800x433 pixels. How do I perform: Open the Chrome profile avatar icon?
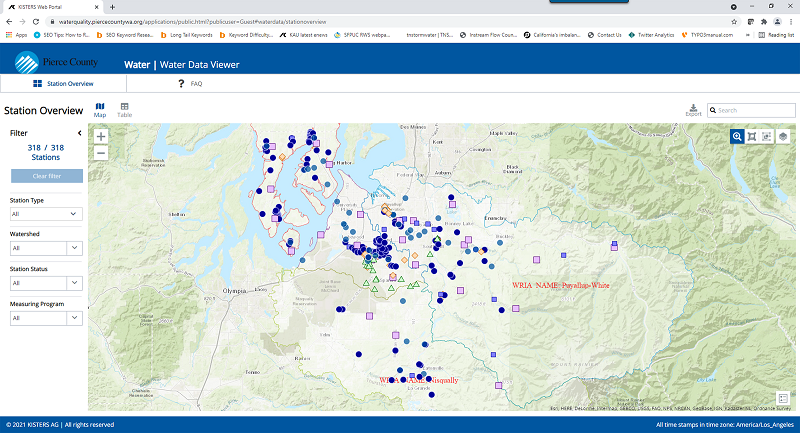coord(777,21)
